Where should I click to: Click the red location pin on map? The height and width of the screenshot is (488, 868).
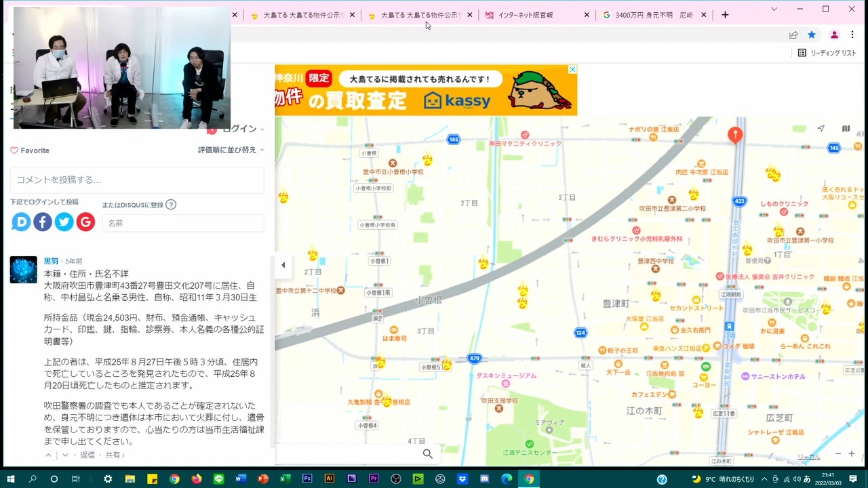coord(735,135)
